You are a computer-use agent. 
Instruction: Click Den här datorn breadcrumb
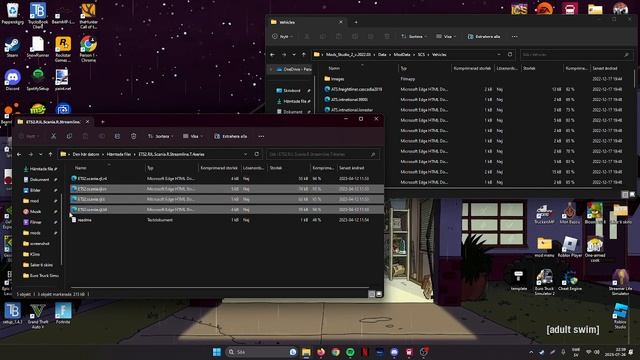[86, 154]
